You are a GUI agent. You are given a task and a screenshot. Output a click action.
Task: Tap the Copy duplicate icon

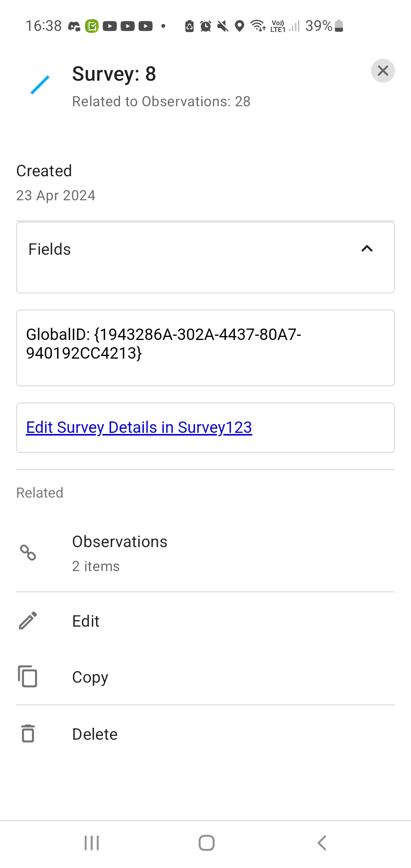click(x=27, y=677)
